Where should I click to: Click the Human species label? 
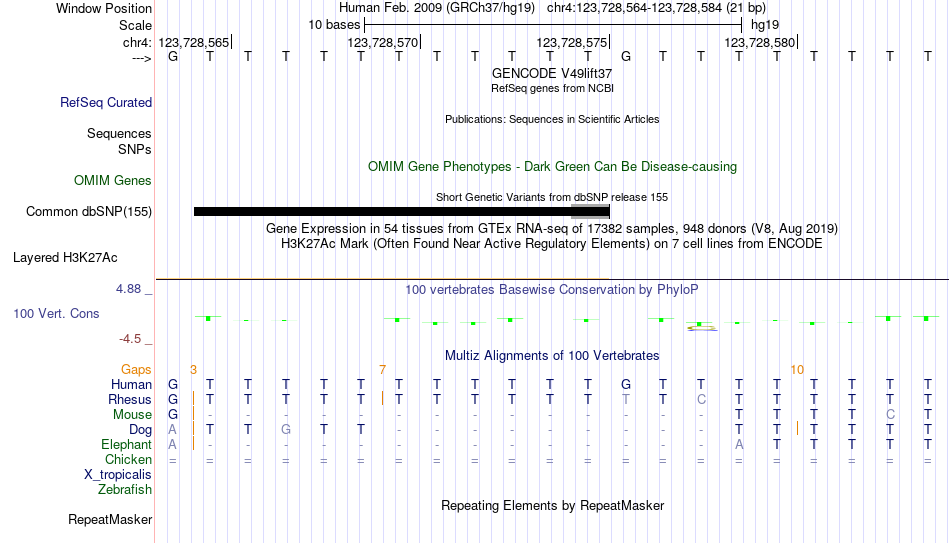(x=131, y=385)
